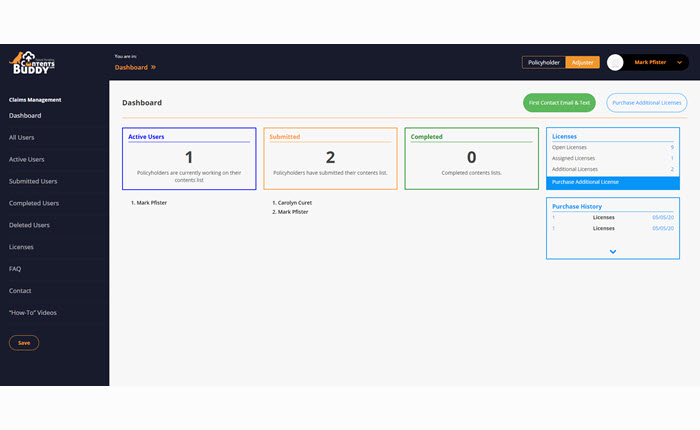Open Dashboard in the sidebar
700x430 pixels.
[25, 115]
